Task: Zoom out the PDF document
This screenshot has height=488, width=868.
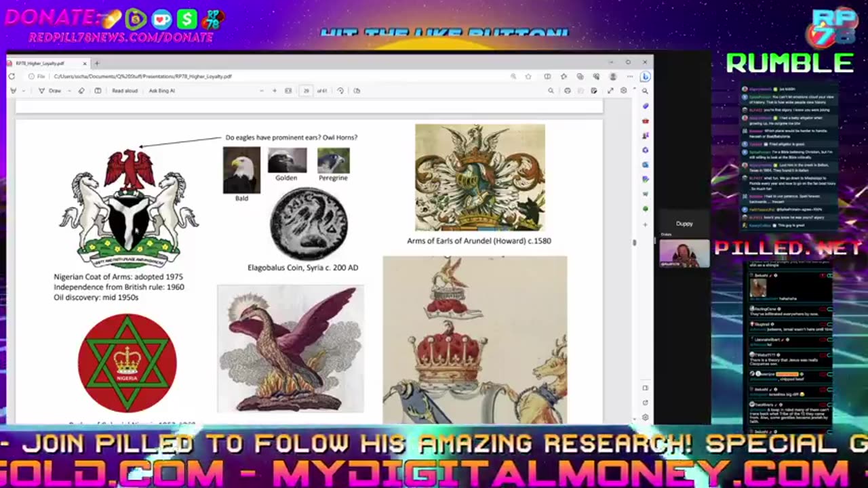Action: click(262, 91)
